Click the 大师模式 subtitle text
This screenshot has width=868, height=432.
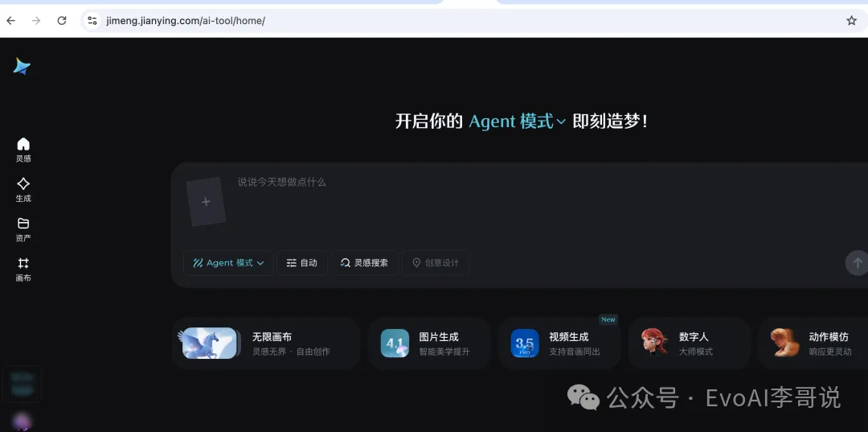tap(696, 352)
